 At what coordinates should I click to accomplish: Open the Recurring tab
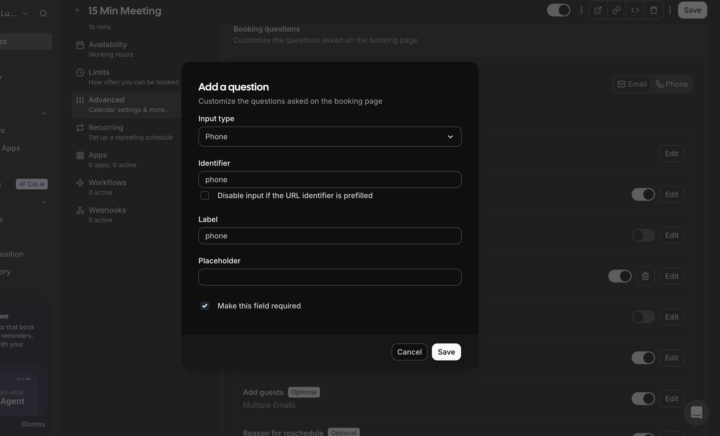click(127, 132)
